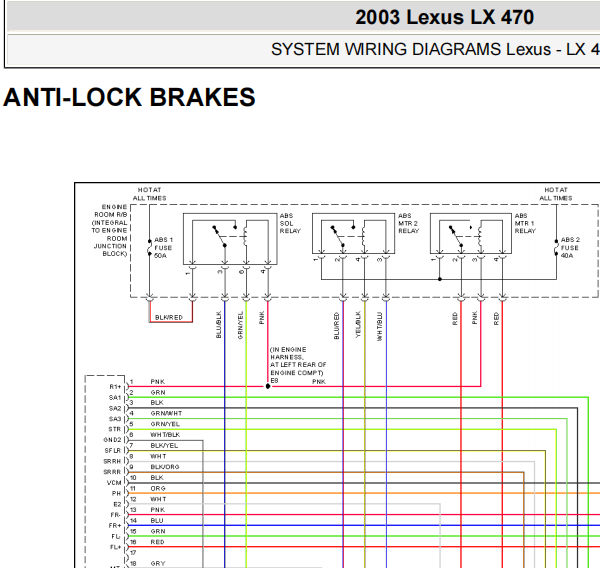This screenshot has height=568, width=600.
Task: Select "HOT AT ALL TIMES" above ABS 2 fuse
Action: tap(556, 194)
